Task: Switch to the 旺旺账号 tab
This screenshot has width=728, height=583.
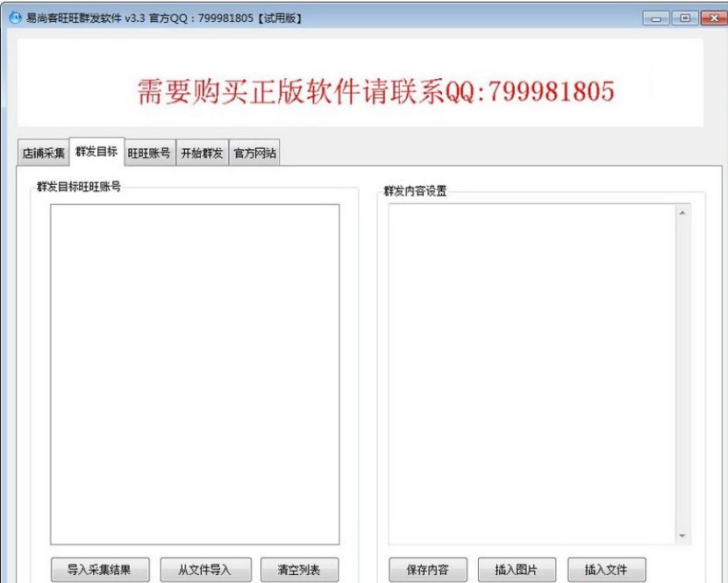Action: tap(149, 153)
